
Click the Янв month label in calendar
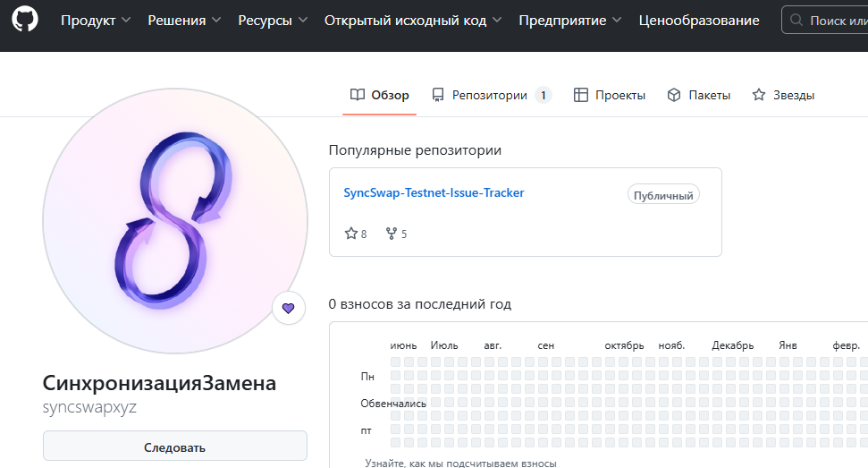tap(788, 345)
